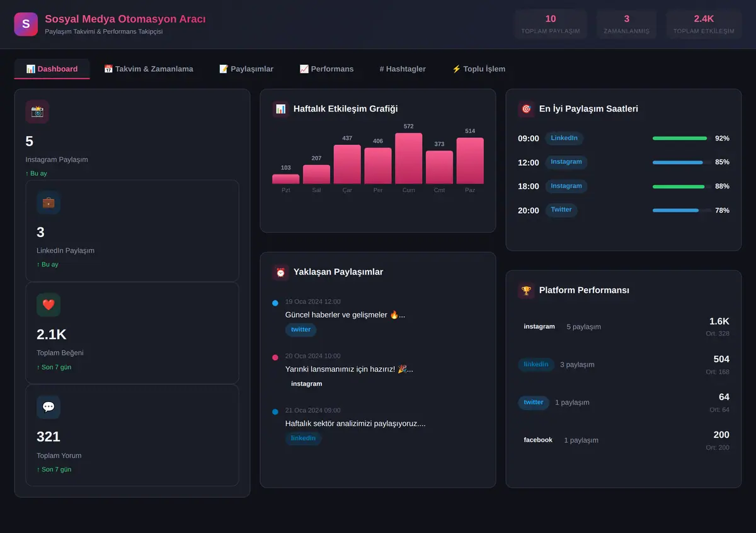Screen dimensions: 756x533
Task: Click the Twitter tag at 20:00
Action: (561, 210)
